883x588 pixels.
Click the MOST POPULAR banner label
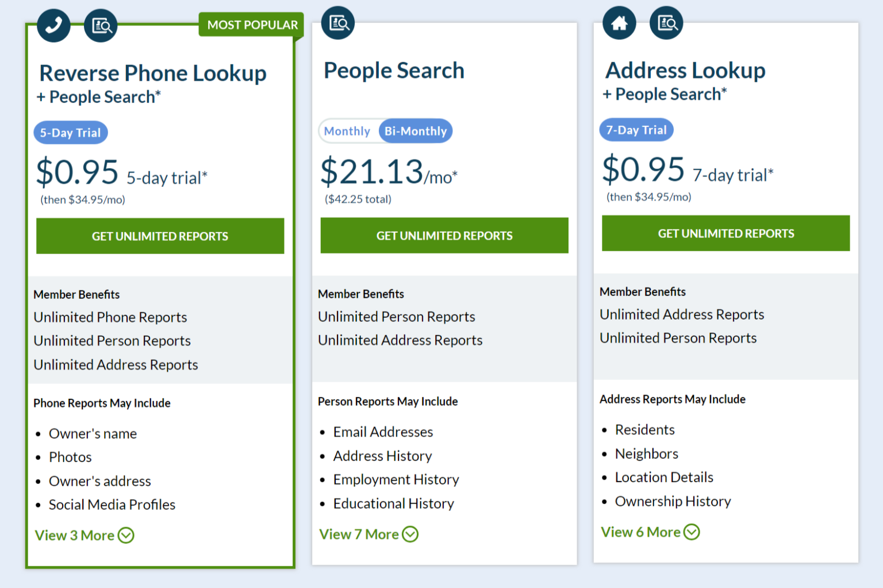(x=251, y=25)
